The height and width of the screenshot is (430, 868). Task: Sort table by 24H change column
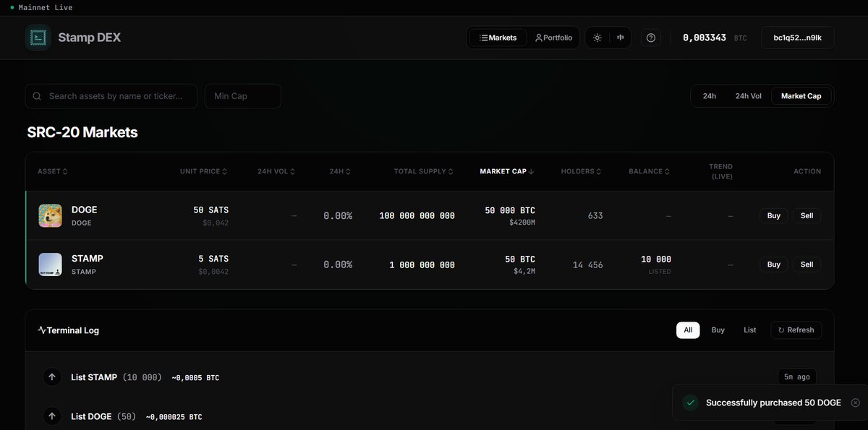[x=341, y=171]
